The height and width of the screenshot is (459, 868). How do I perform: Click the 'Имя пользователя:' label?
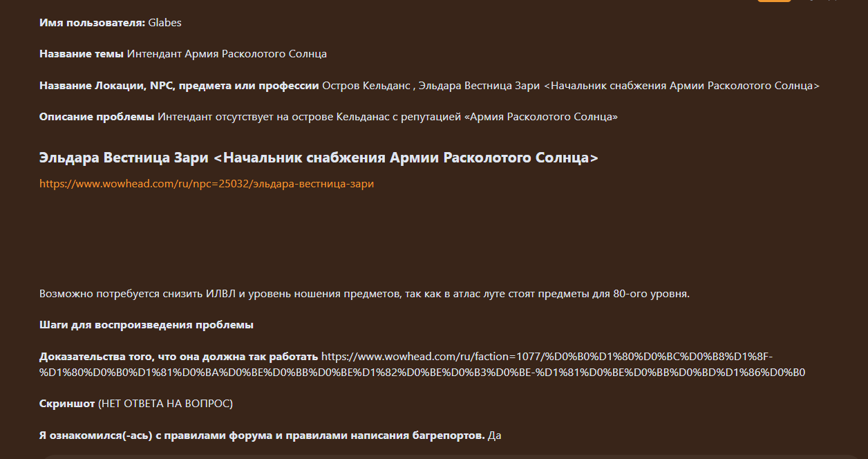pos(92,23)
